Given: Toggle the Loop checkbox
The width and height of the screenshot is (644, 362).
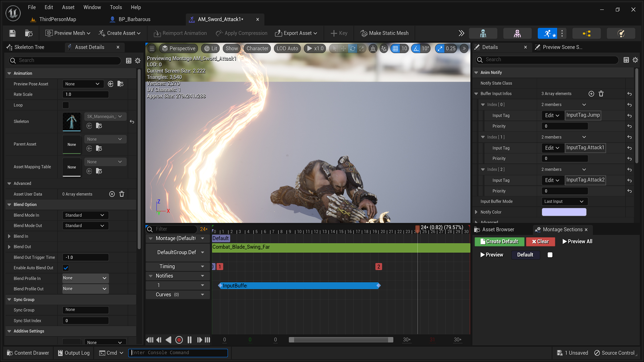Looking at the screenshot, I should click(x=66, y=105).
